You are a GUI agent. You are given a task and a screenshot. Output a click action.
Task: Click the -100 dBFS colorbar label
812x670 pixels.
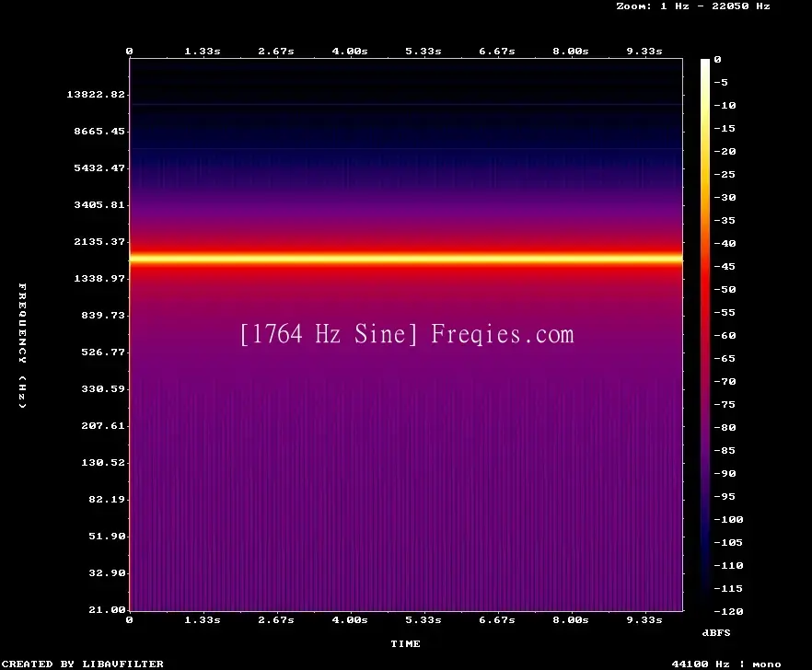pos(728,519)
